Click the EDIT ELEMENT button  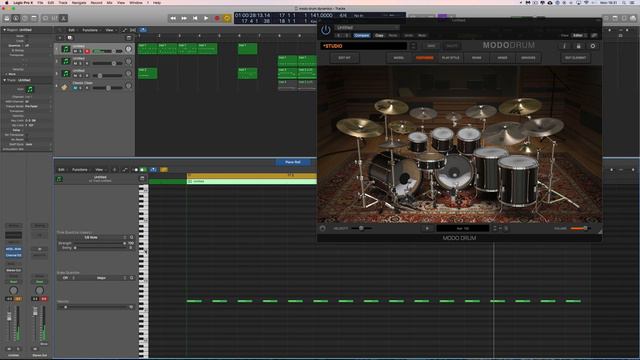576,58
